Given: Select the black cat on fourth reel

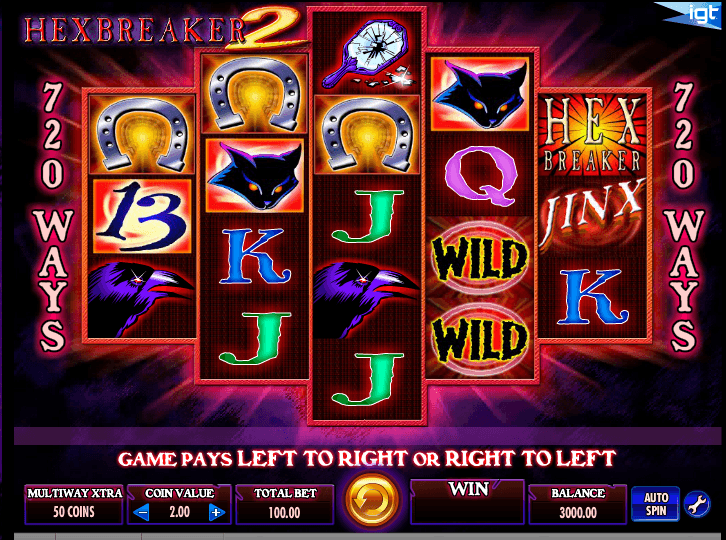Looking at the screenshot, I should (480, 94).
